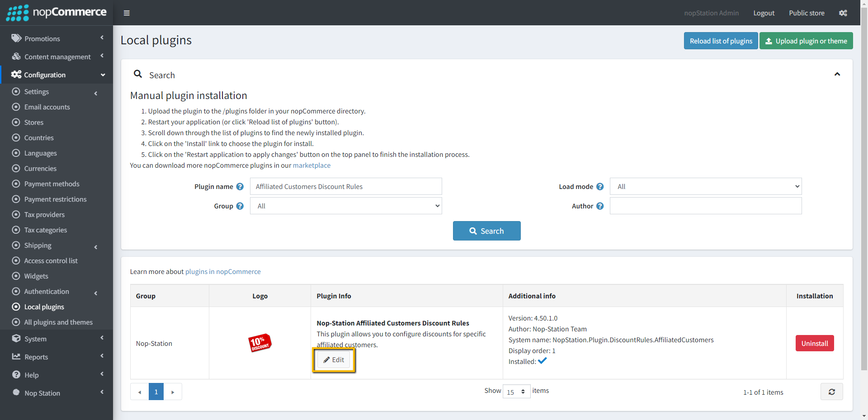Expand the Content management menu arrow
This screenshot has height=420, width=868.
pos(102,56)
